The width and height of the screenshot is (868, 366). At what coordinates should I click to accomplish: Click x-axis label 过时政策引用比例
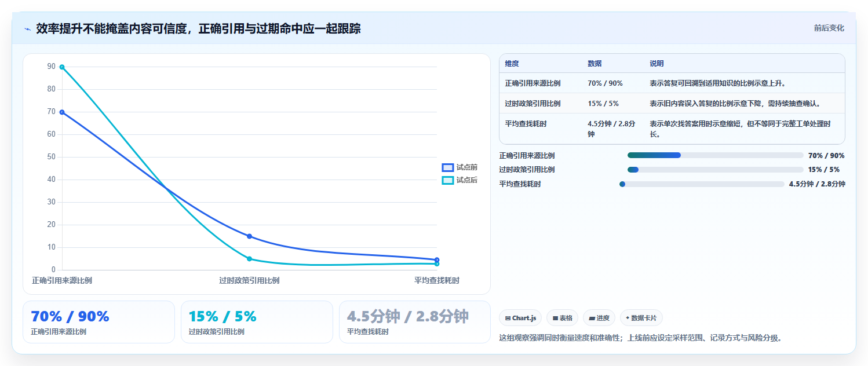(x=249, y=280)
